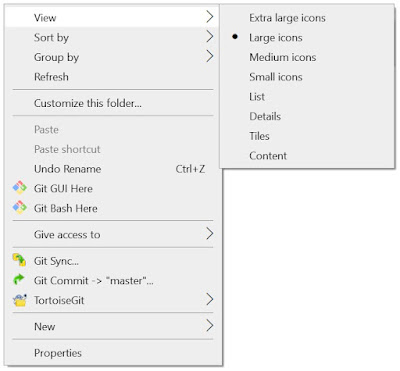Click the Git Sync icon

click(19, 260)
